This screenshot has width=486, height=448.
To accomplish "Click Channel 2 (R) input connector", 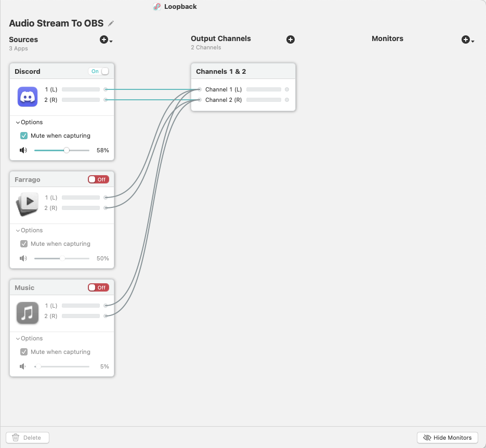I will 200,100.
